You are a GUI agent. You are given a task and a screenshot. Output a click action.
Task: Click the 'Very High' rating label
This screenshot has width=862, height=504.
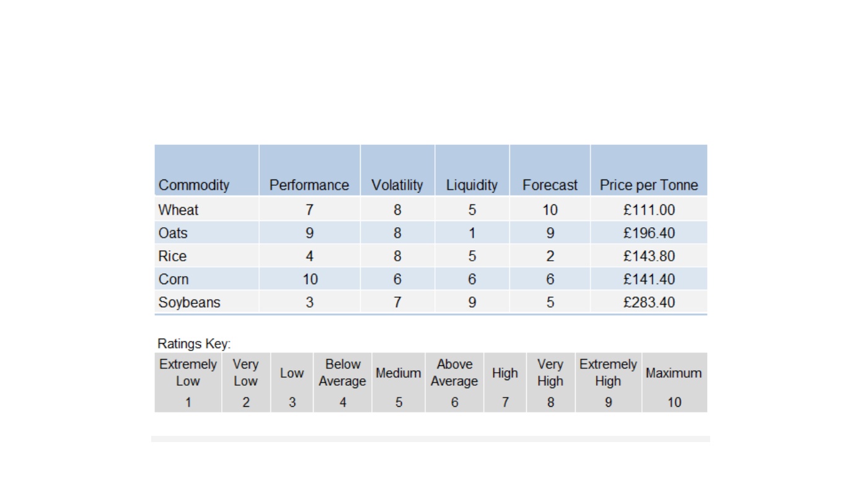click(550, 373)
